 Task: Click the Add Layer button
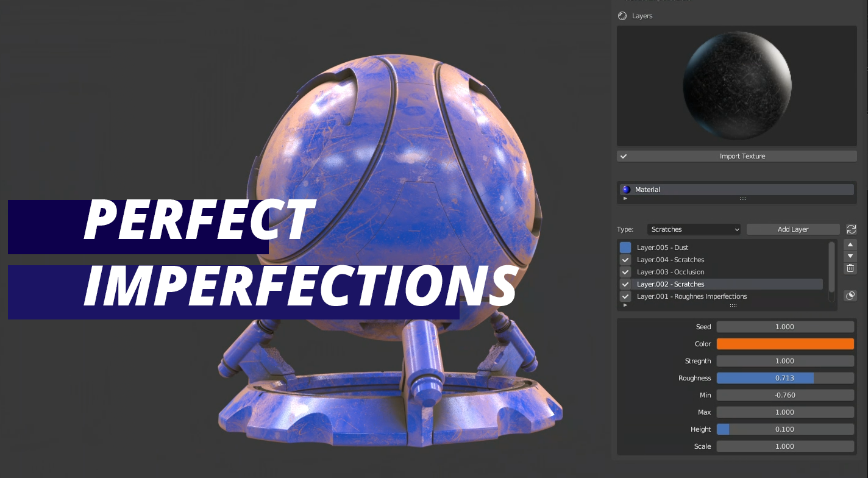coord(792,229)
